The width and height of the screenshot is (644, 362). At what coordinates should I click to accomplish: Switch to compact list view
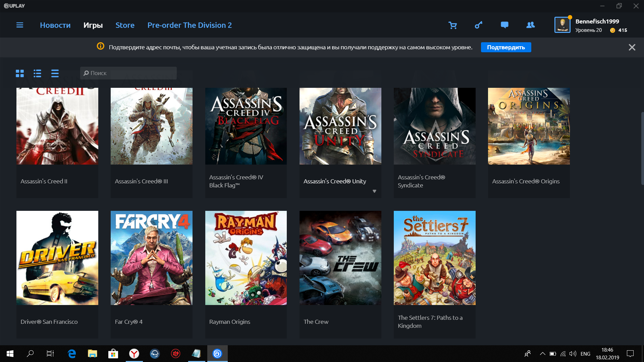click(55, 73)
